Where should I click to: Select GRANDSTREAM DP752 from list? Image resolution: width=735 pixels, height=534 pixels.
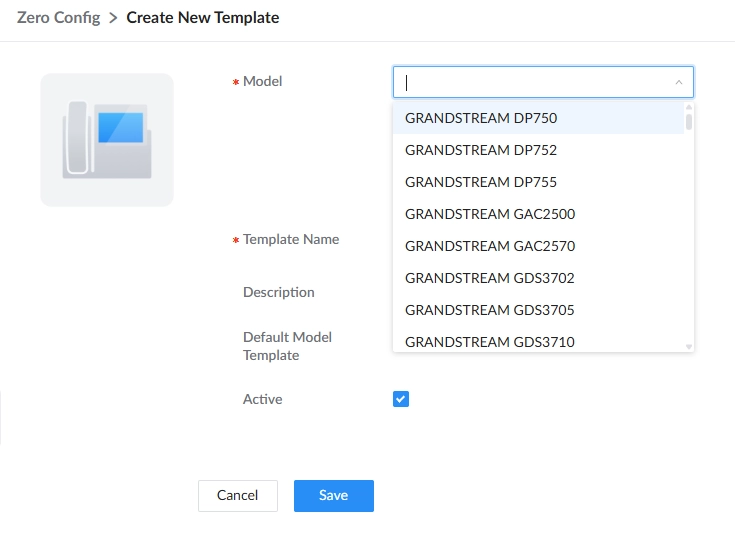pyautogui.click(x=538, y=150)
